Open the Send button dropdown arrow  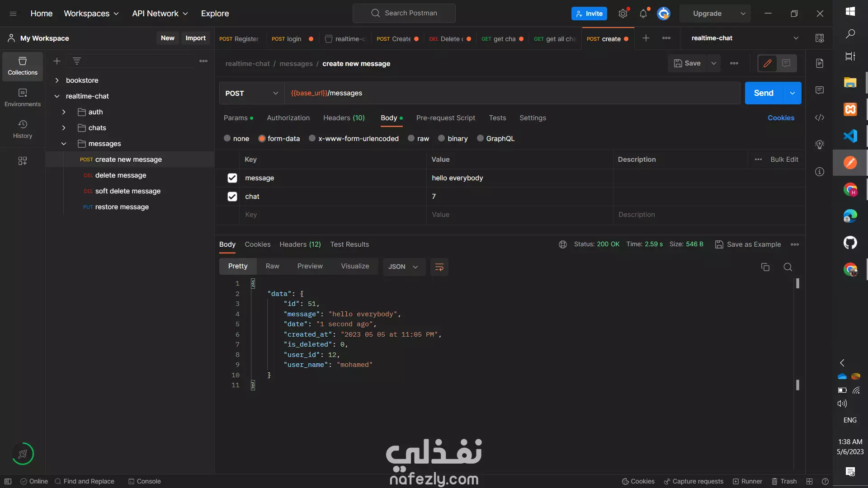pyautogui.click(x=793, y=93)
